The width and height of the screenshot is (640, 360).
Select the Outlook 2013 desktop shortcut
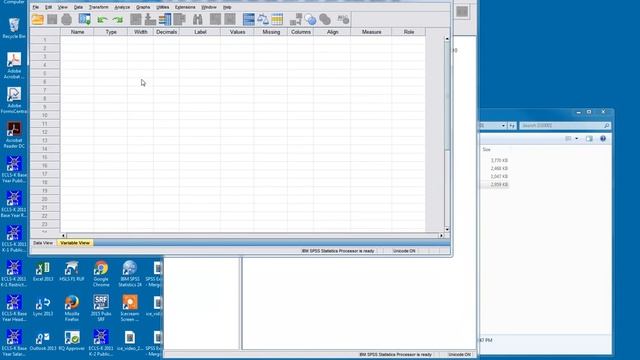point(43,341)
